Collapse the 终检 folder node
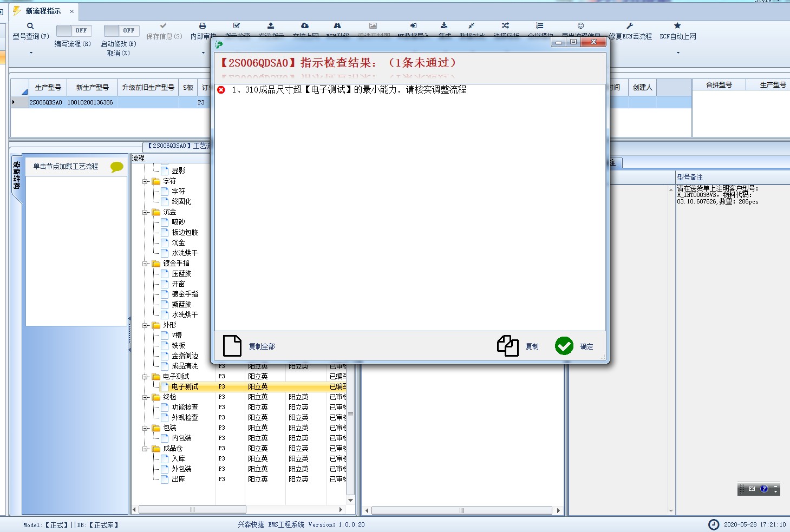The image size is (790, 532). click(146, 397)
